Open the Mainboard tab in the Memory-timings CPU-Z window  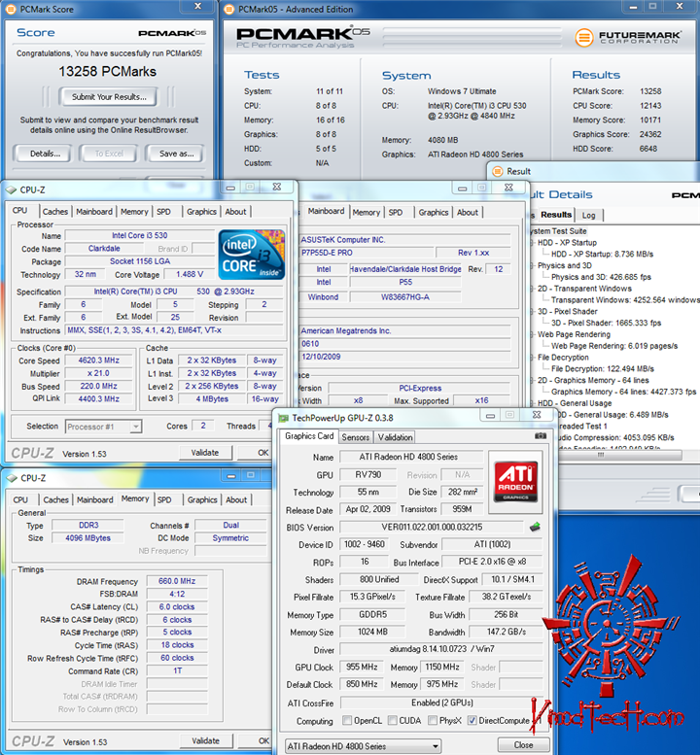tap(95, 499)
